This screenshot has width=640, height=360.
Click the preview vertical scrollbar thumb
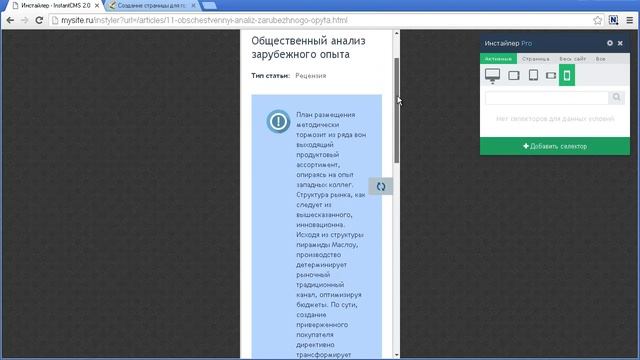396,110
